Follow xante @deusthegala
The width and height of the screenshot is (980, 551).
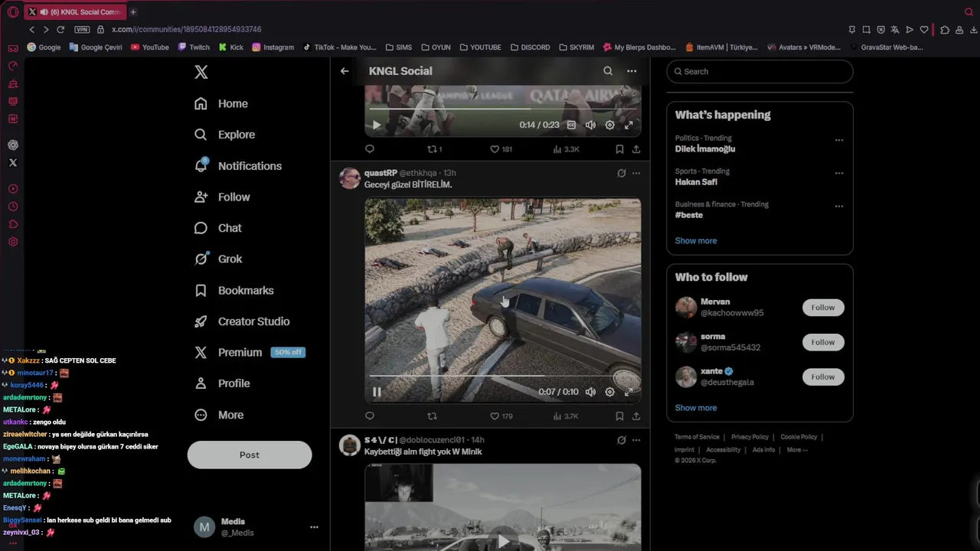pos(823,377)
